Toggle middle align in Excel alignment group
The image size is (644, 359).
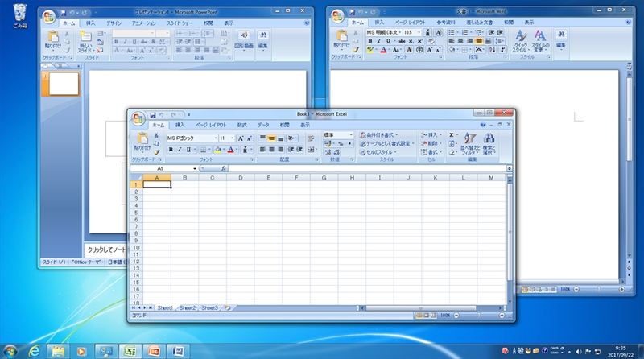[271, 138]
